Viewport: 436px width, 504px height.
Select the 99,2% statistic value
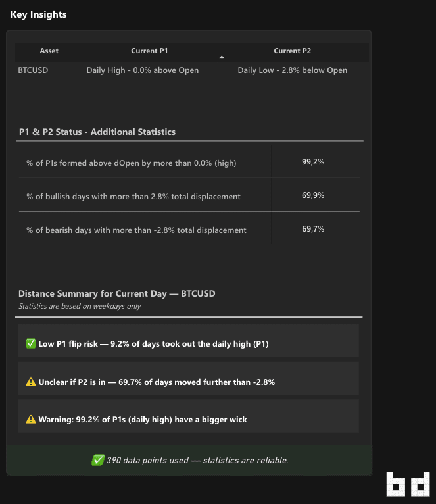(313, 162)
